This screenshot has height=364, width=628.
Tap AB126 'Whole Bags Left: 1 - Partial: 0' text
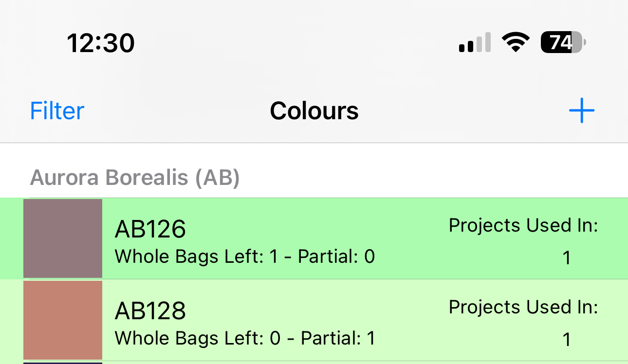[245, 256]
